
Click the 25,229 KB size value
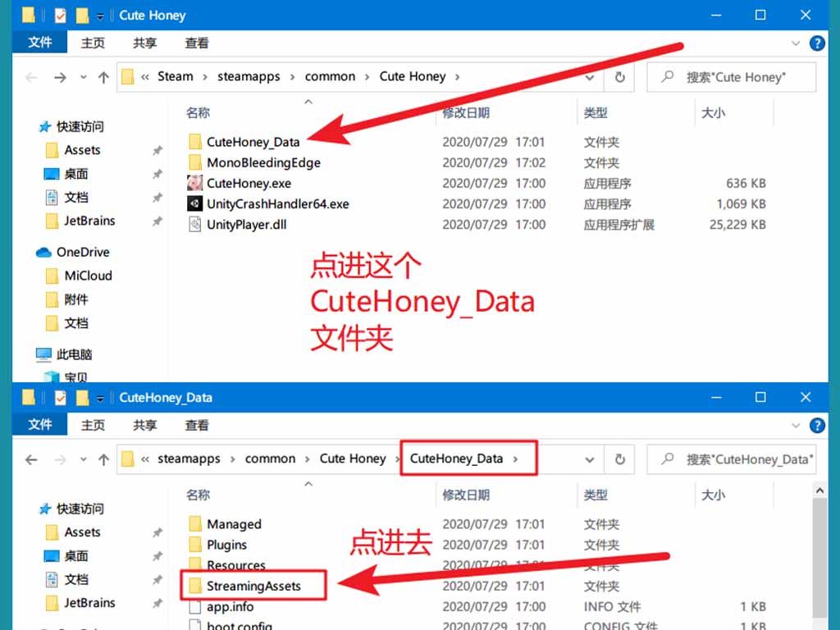click(737, 225)
